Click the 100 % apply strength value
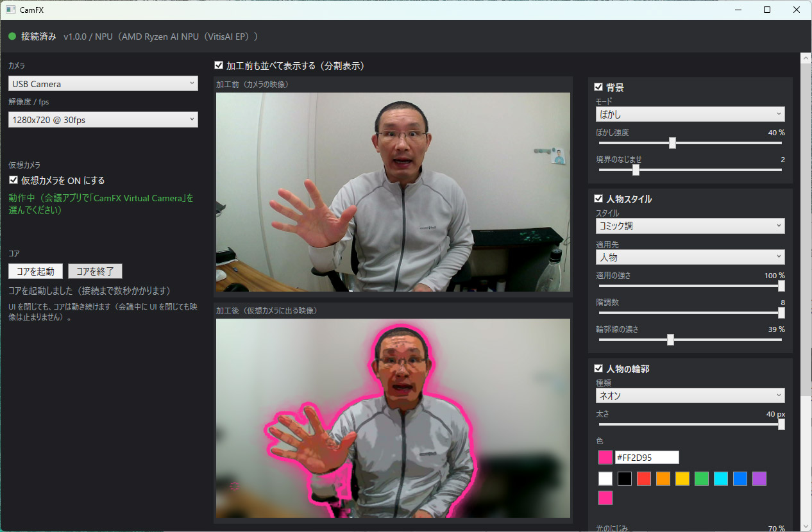Viewport: 812px width, 532px height. click(774, 276)
